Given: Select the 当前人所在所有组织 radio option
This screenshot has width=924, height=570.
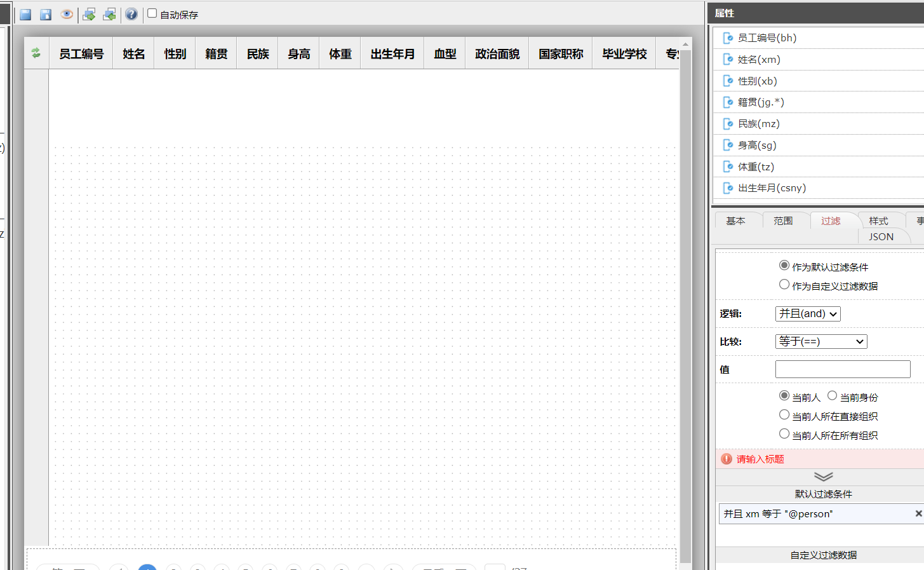Looking at the screenshot, I should (784, 434).
